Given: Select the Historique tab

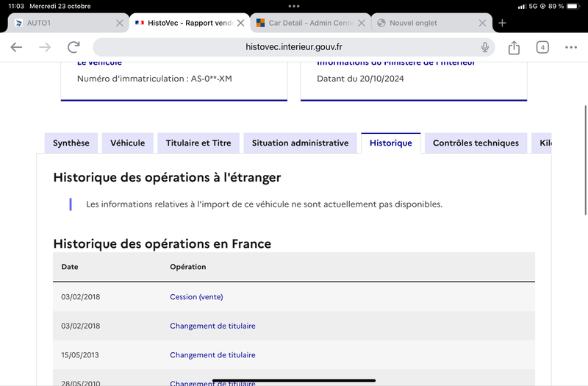Looking at the screenshot, I should tap(391, 143).
